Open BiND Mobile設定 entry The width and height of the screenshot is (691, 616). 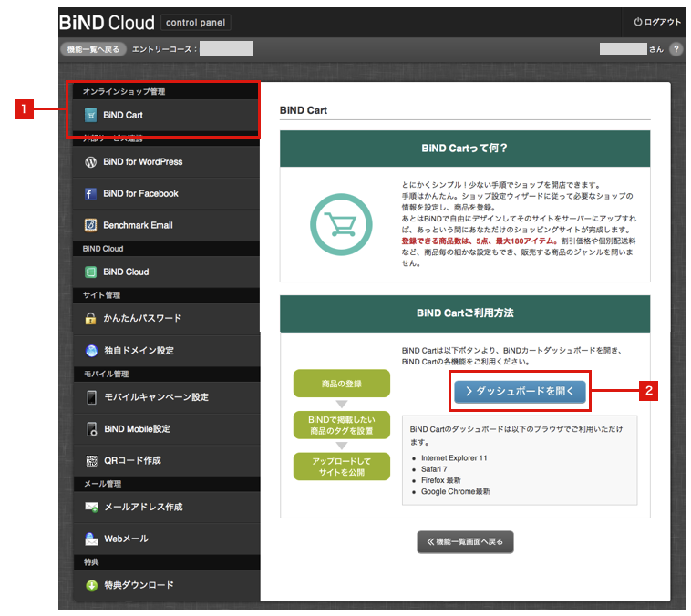point(167,429)
